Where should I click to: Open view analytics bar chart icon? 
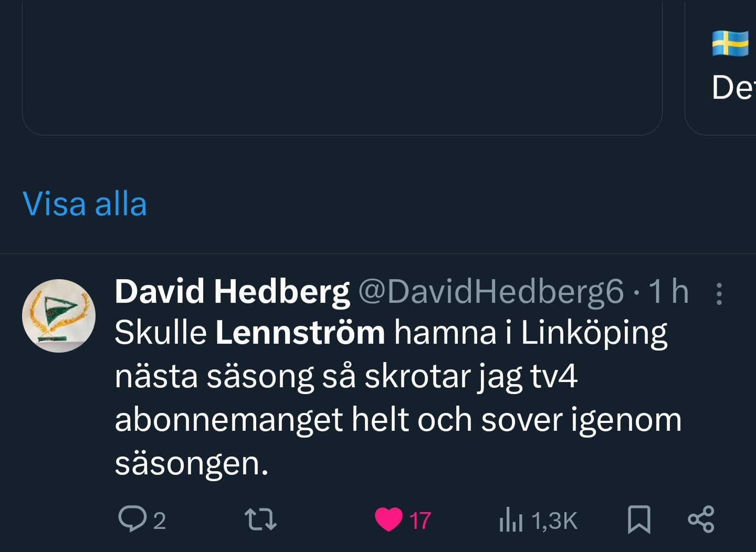click(511, 519)
